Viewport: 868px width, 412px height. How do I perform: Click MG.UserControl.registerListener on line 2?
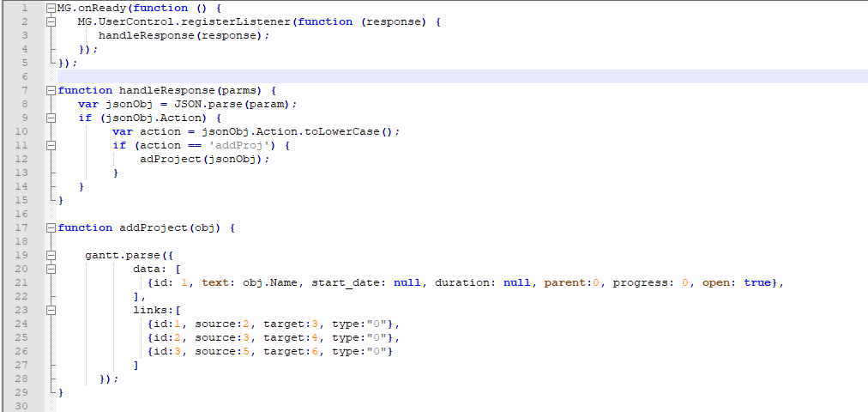click(x=184, y=22)
